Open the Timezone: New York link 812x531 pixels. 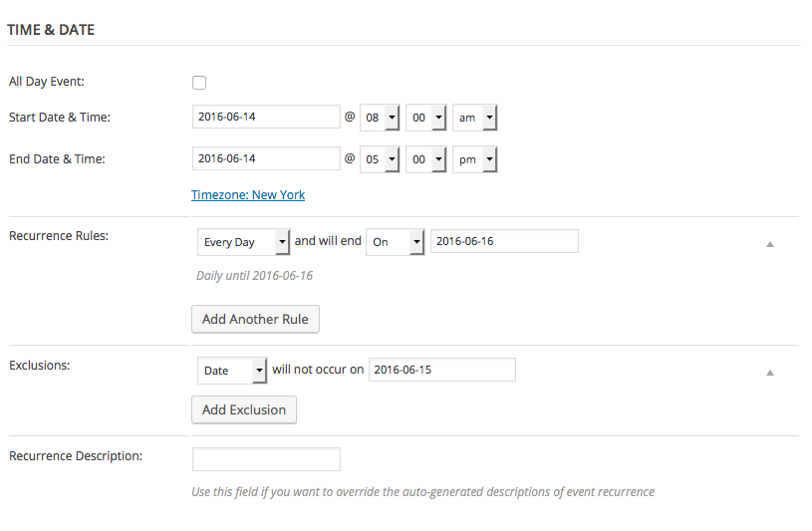point(248,195)
